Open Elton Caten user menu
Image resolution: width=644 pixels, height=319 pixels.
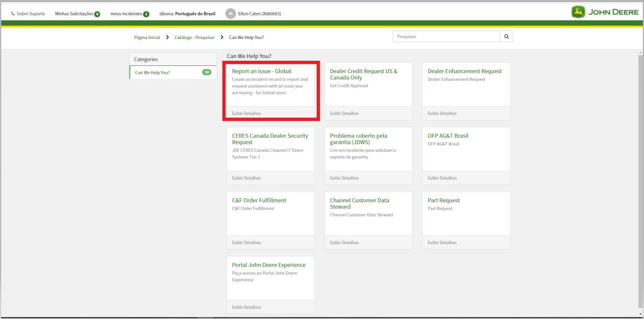pos(259,14)
